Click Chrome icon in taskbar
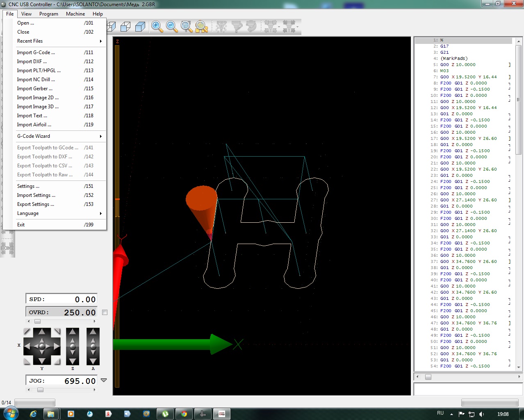This screenshot has height=420, width=524. tap(184, 414)
